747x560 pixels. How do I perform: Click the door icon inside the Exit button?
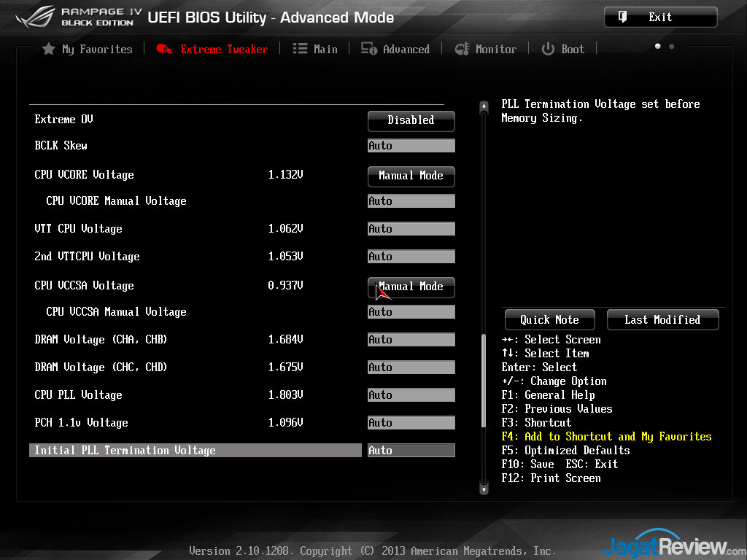click(622, 17)
